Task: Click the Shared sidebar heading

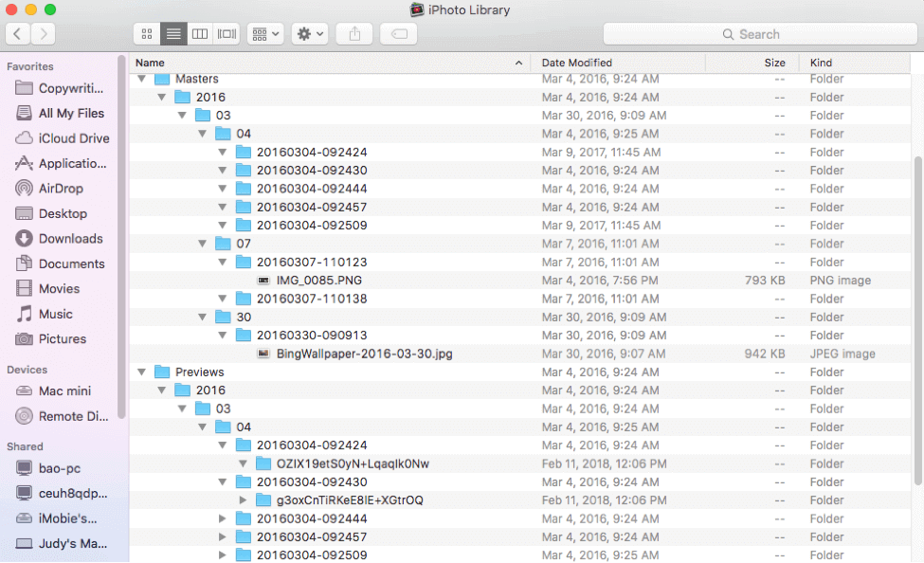Action: (25, 446)
